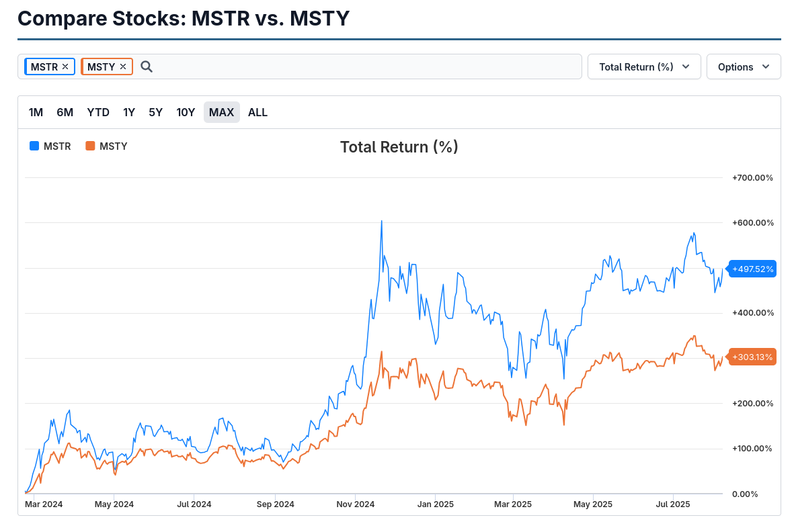The image size is (794, 532).
Task: Click the MSTR tag label in search bar
Action: (44, 66)
